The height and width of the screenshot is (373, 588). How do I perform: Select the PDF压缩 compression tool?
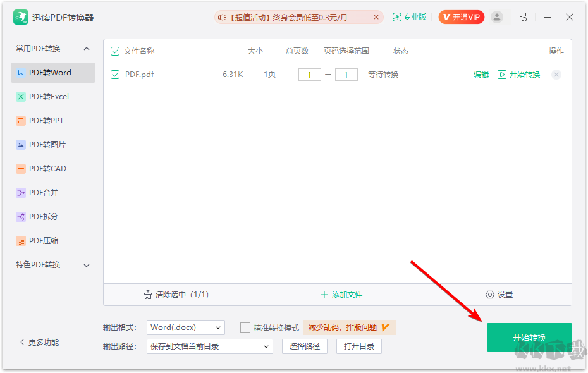tap(47, 240)
